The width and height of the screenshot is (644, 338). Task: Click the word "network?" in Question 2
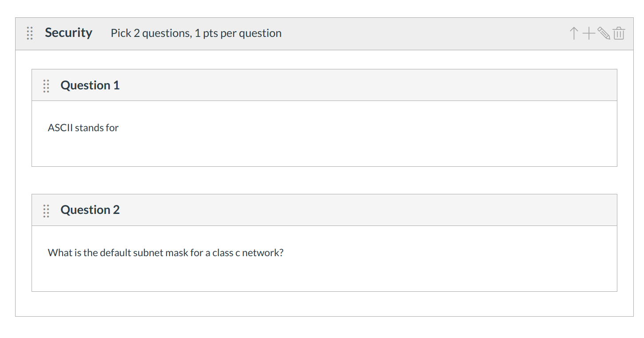tap(262, 253)
